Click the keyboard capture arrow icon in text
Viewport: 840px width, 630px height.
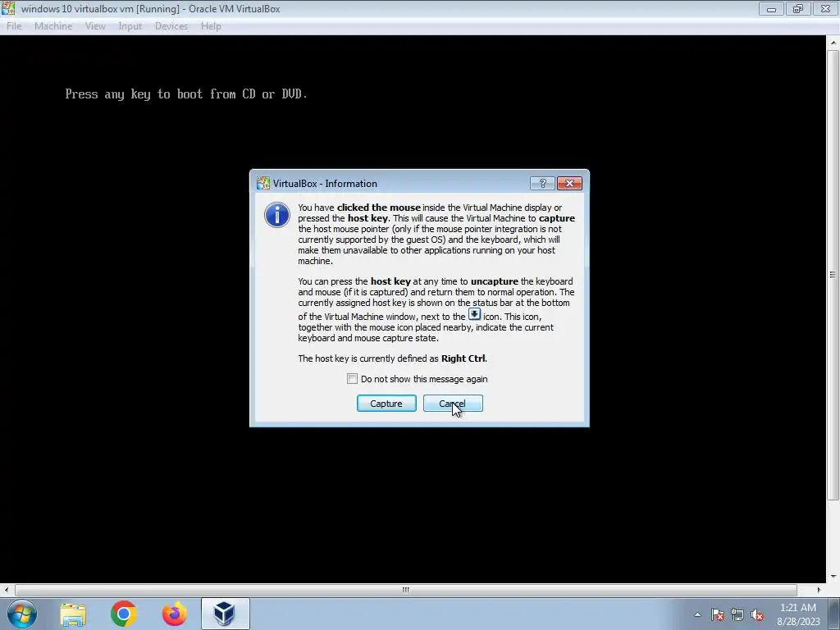pyautogui.click(x=474, y=314)
